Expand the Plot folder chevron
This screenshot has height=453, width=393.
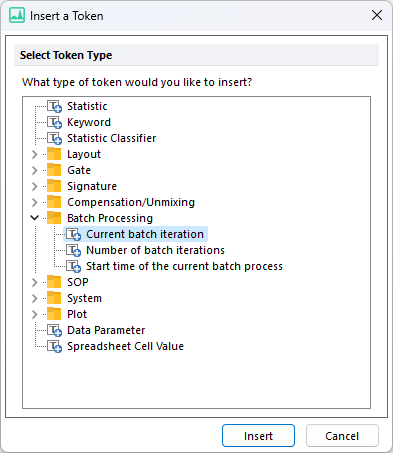(34, 314)
